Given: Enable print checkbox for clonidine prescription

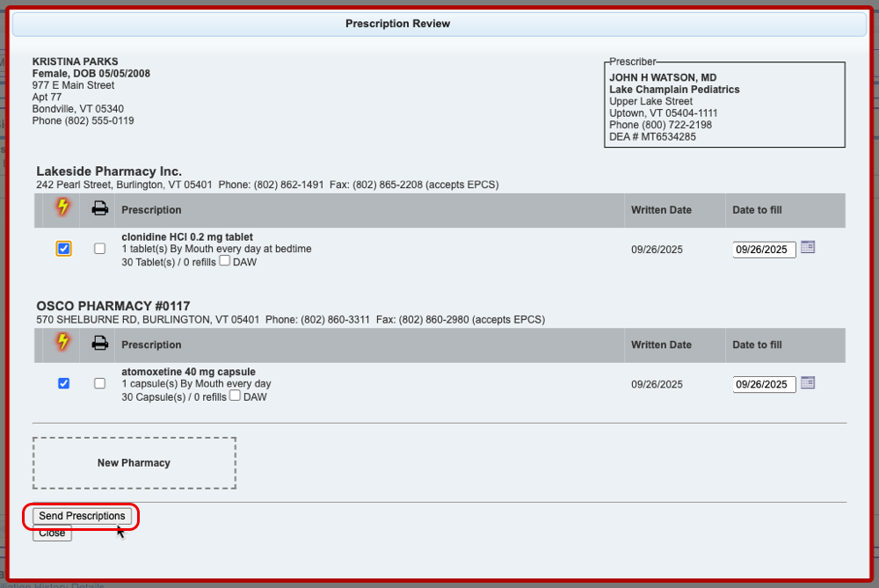Looking at the screenshot, I should (x=100, y=249).
